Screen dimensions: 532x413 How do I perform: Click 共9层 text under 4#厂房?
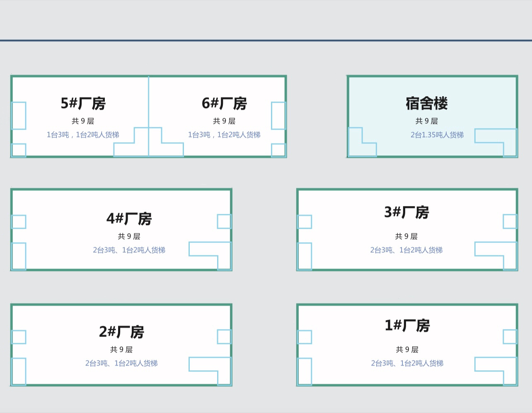point(129,236)
